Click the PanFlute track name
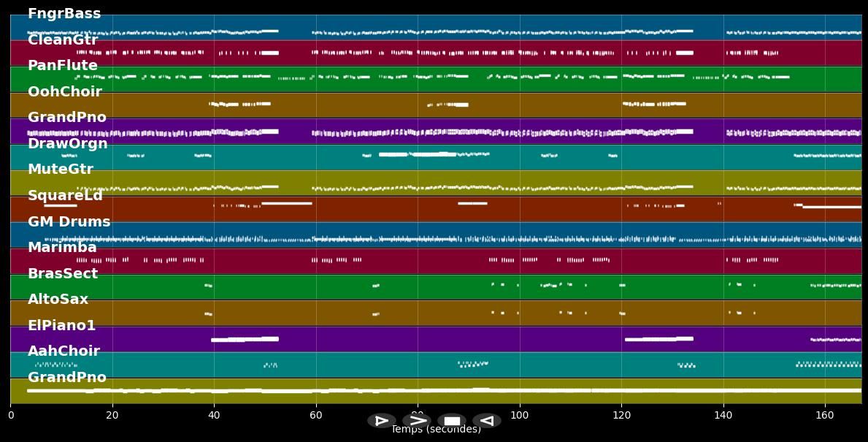 point(63,66)
